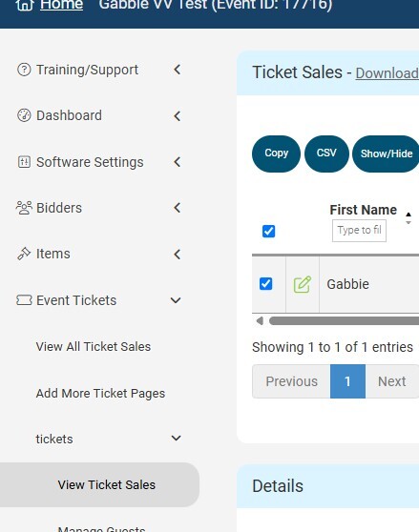Toggle the select-all checkbox in table header
Screen dimensions: 419x532
click(268, 232)
